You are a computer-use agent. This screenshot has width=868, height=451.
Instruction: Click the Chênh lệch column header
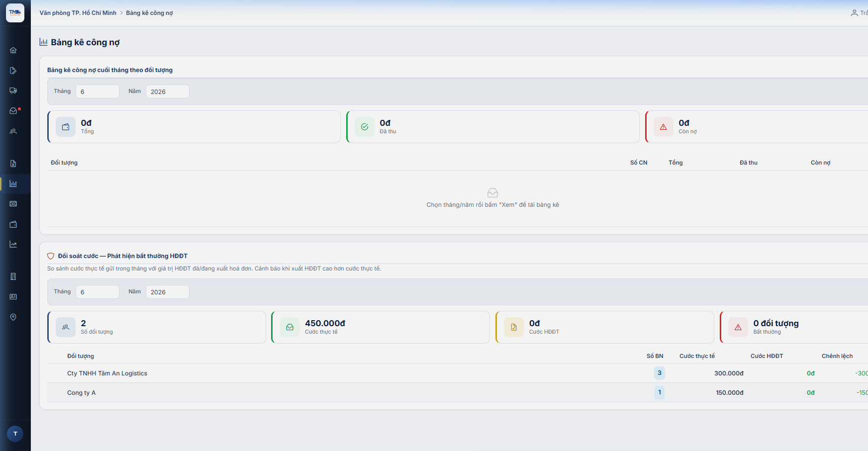click(837, 356)
